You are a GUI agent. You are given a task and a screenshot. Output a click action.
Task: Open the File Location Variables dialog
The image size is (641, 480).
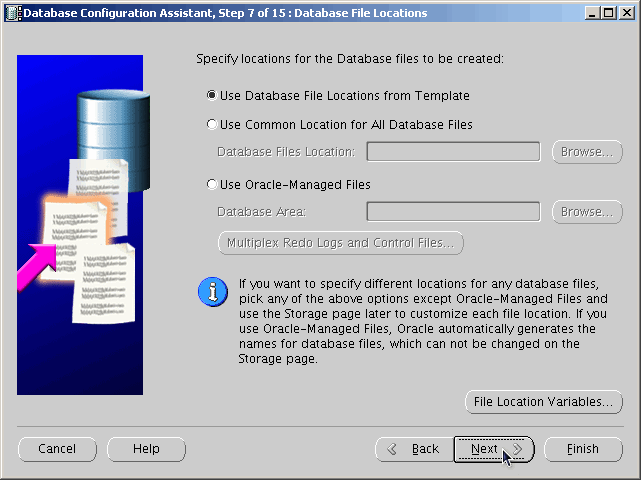[x=543, y=402]
